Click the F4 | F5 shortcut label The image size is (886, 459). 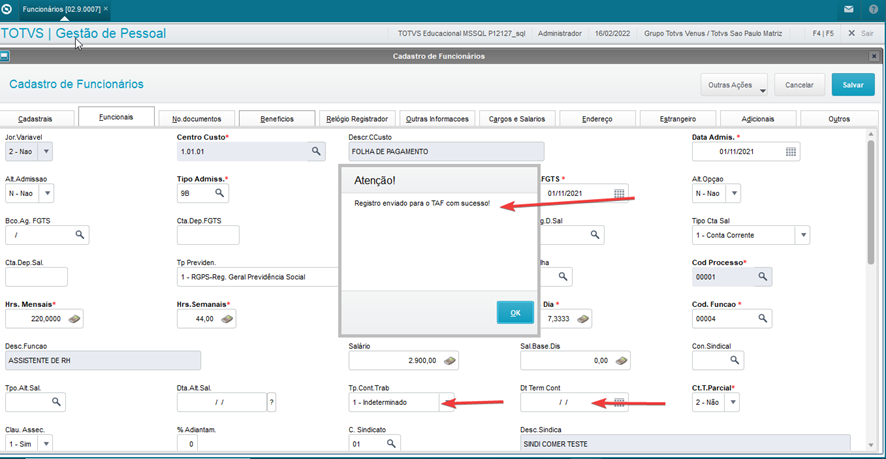click(823, 33)
